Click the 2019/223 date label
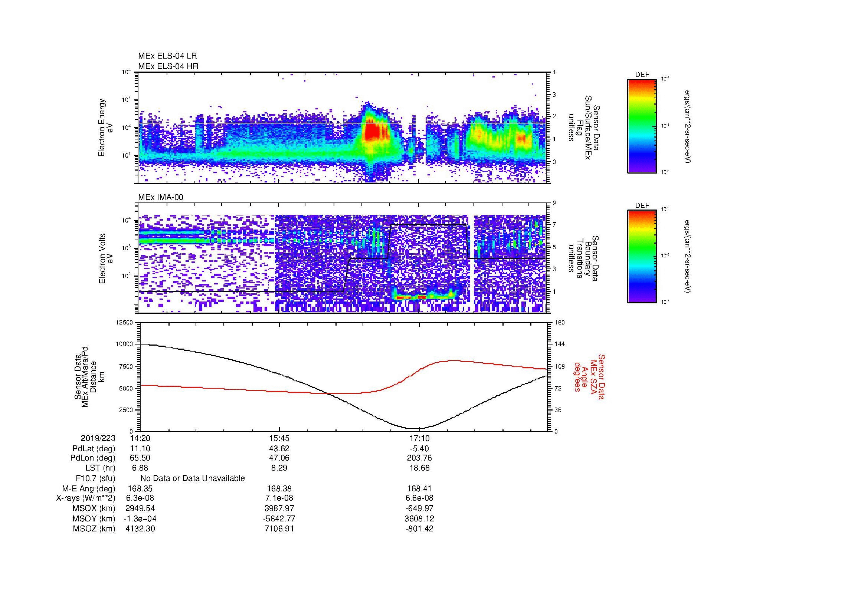 click(98, 438)
